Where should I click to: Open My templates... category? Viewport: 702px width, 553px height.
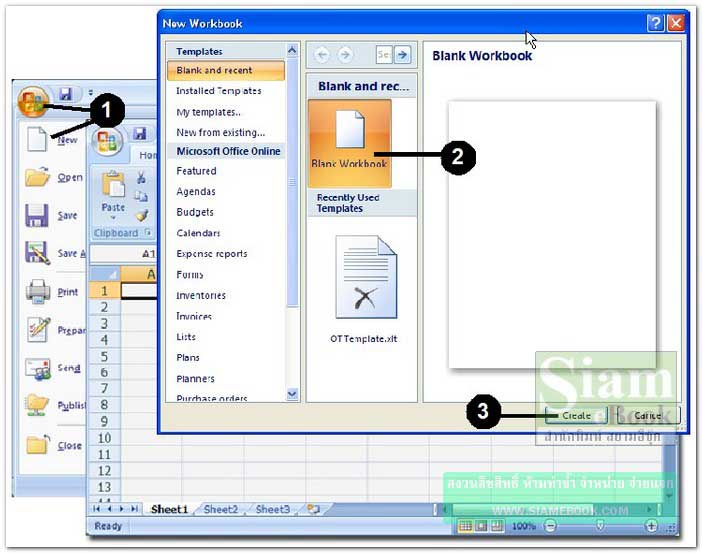pyautogui.click(x=209, y=112)
